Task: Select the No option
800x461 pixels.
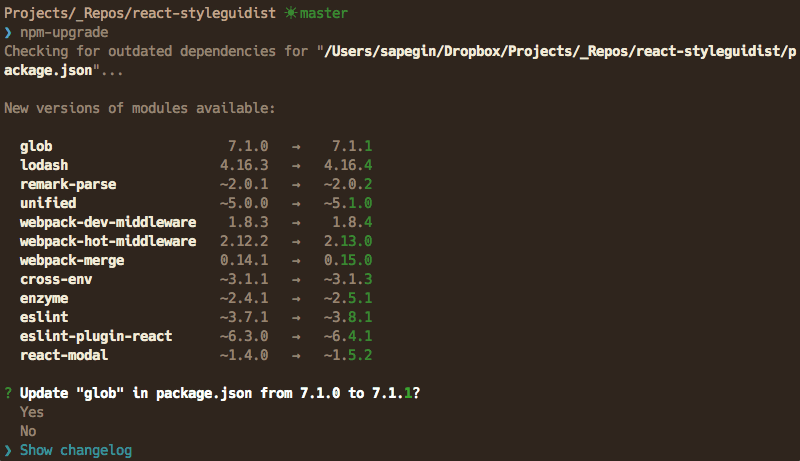Action: pos(28,431)
